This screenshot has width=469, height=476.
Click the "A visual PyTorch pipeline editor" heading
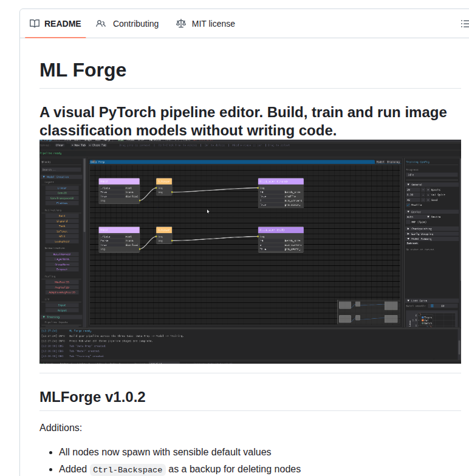click(243, 121)
